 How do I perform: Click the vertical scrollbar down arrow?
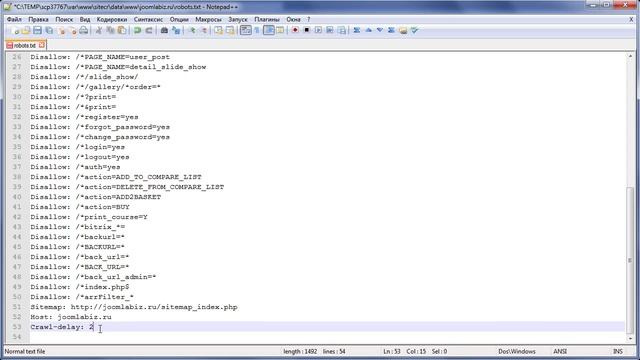(630, 338)
